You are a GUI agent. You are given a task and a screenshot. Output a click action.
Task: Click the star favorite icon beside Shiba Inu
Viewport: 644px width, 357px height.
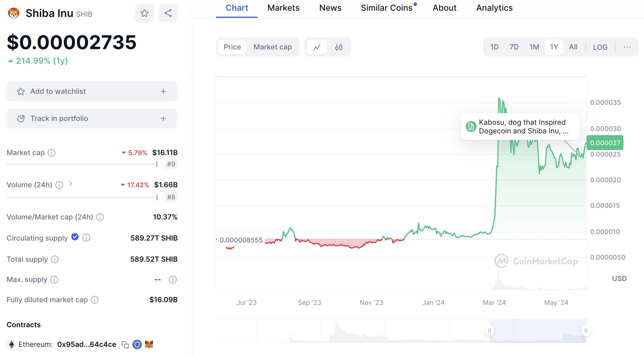(x=144, y=13)
